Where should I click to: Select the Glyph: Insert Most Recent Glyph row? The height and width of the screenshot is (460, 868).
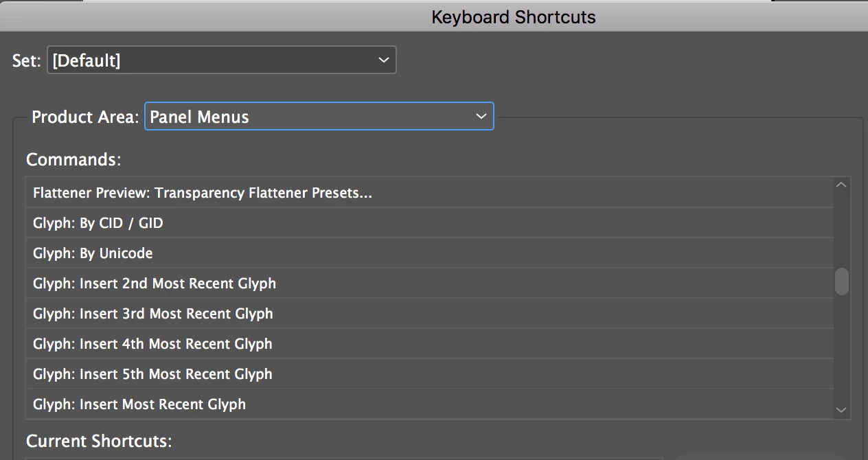139,404
